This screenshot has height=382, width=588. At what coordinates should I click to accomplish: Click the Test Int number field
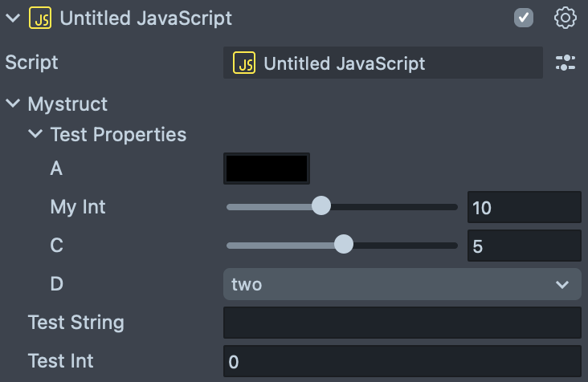[402, 361]
